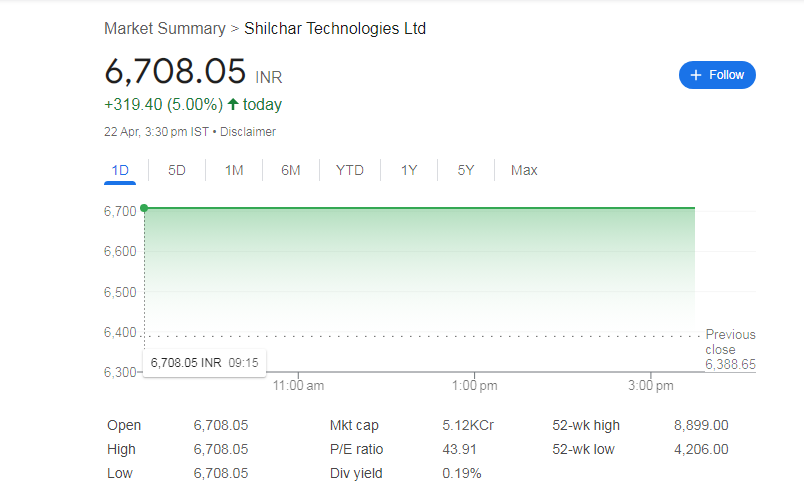This screenshot has height=504, width=804.
Task: Click the Previous close 6,388.65 label
Action: click(730, 349)
